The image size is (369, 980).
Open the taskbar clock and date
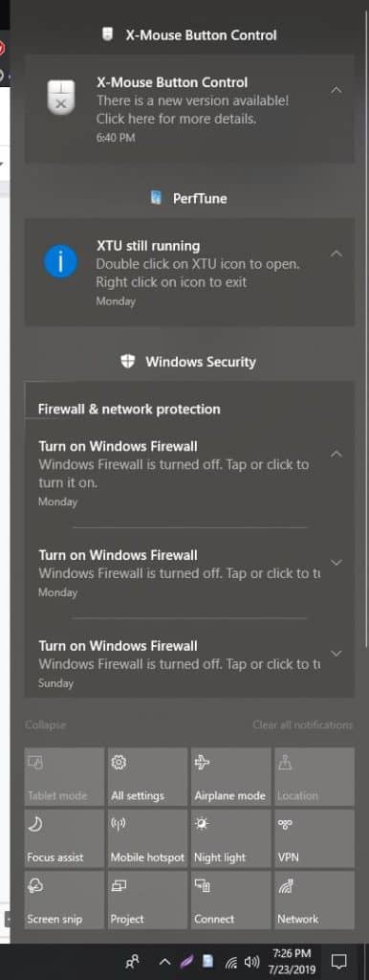click(293, 961)
